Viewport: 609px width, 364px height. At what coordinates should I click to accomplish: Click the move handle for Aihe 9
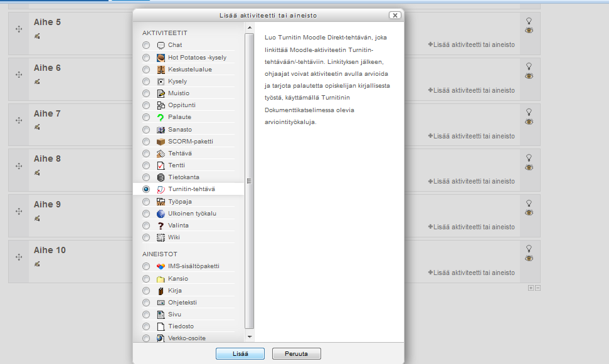(x=19, y=212)
